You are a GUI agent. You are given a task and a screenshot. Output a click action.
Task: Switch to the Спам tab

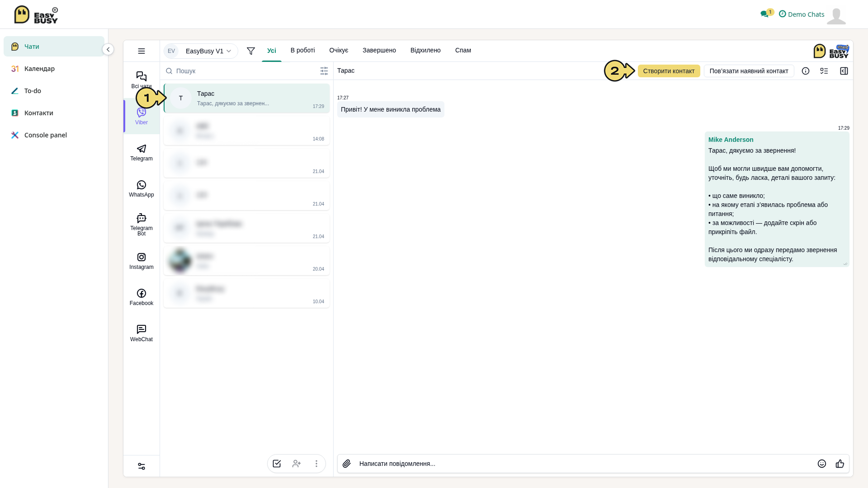(x=463, y=50)
